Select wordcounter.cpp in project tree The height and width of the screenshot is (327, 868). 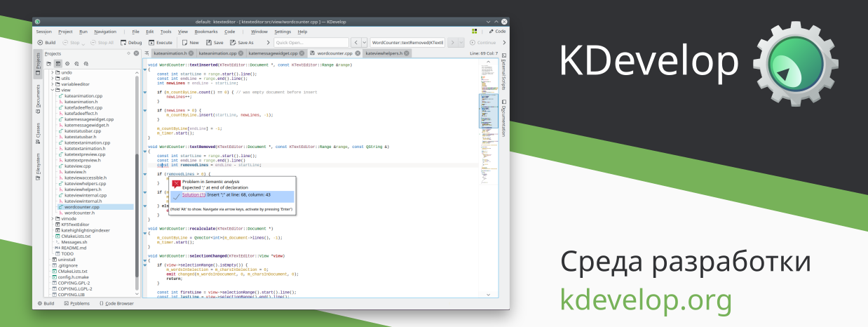(81, 207)
